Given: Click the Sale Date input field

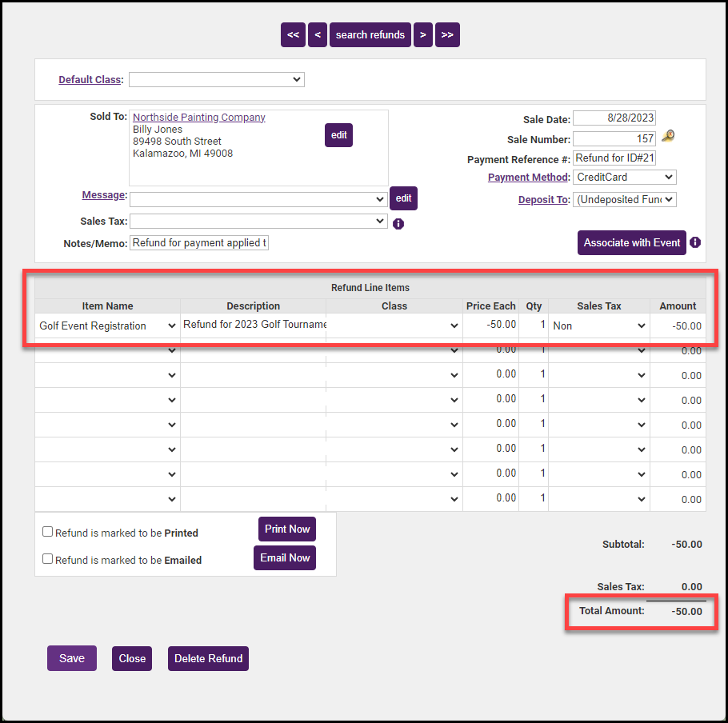Looking at the screenshot, I should [614, 118].
